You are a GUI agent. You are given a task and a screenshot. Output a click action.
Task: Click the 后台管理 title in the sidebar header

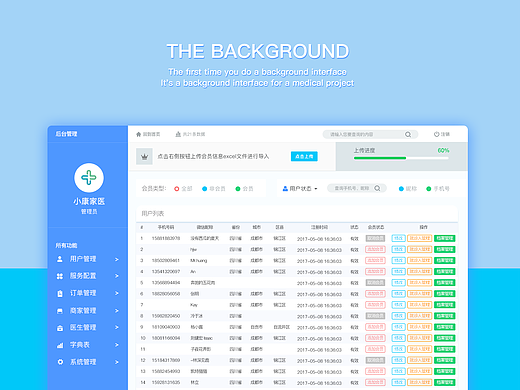tap(66, 134)
